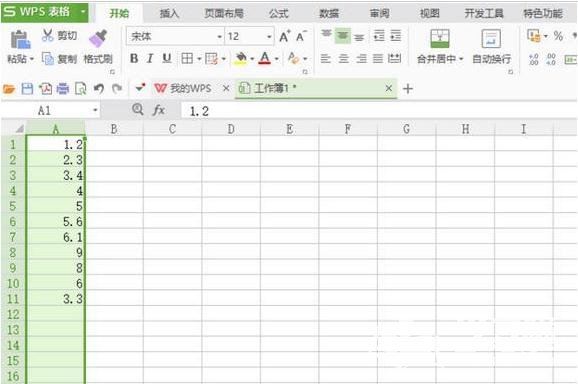Screen dimensions: 578x384
Task: Click the Format Painter brush icon
Action: click(98, 38)
